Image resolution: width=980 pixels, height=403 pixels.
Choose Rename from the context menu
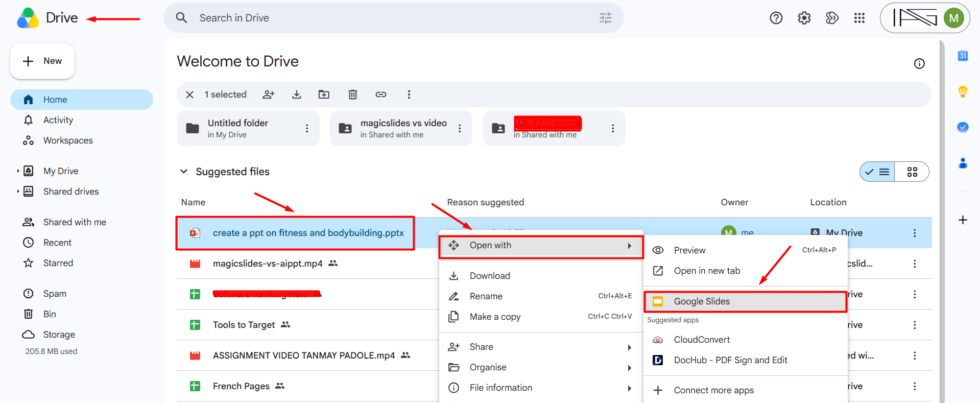(541, 296)
